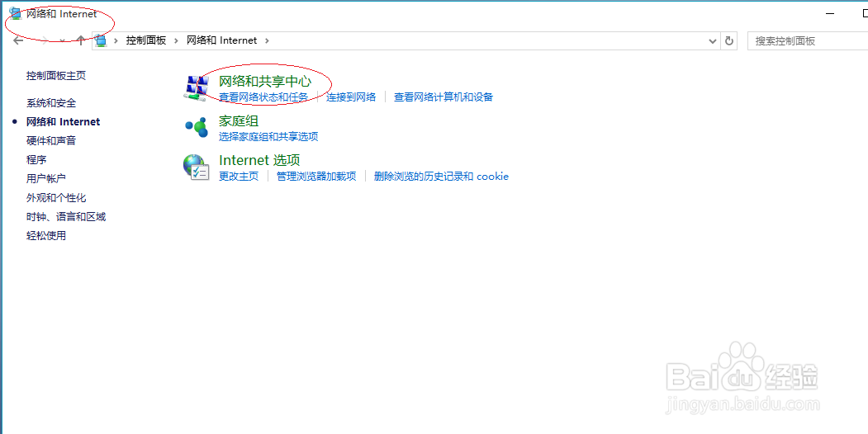The height and width of the screenshot is (434, 868).
Task: Open the 家庭组 heading link
Action: pos(239,120)
